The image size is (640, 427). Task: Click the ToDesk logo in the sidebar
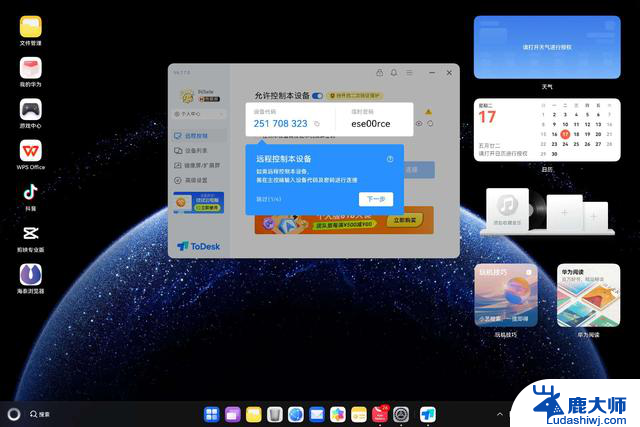[x=199, y=246]
